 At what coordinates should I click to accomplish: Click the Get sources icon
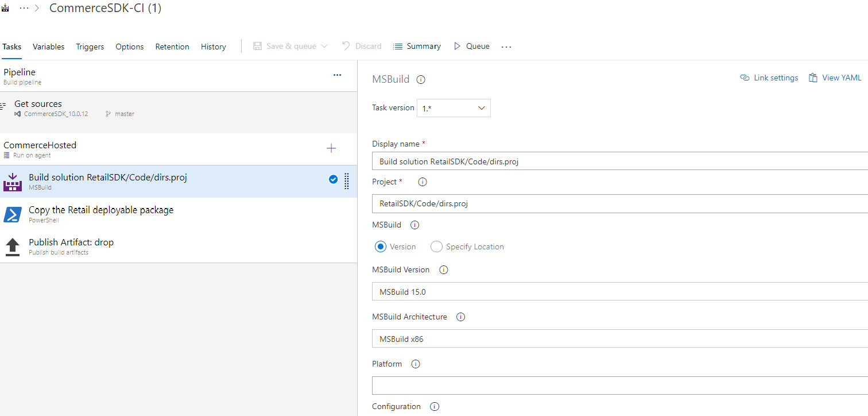[3, 106]
